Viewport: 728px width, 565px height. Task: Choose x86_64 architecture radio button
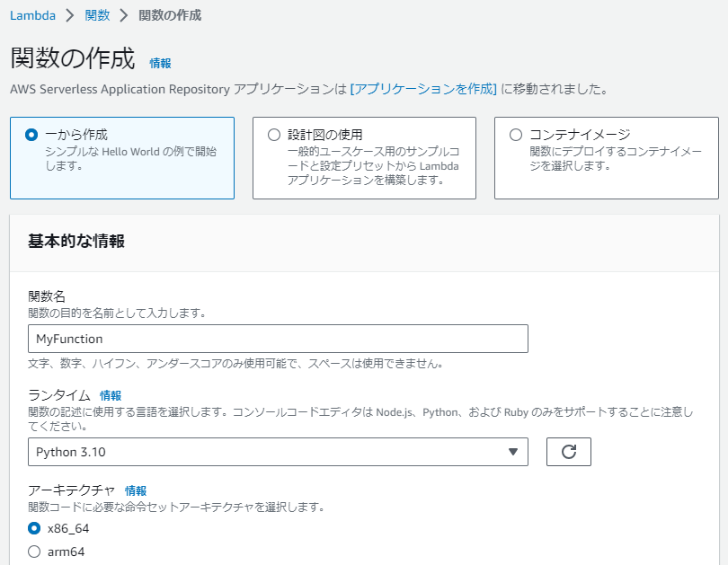tap(34, 528)
